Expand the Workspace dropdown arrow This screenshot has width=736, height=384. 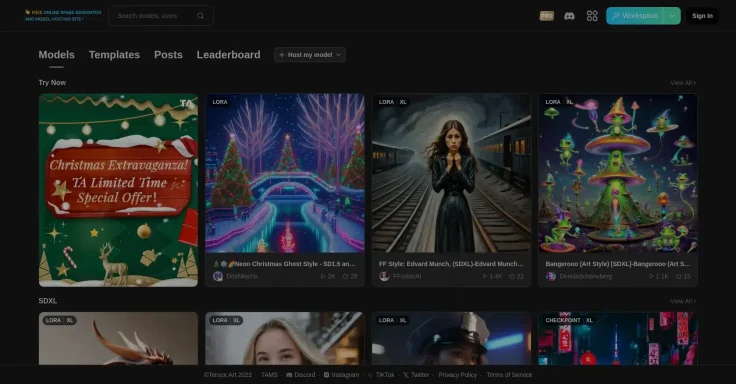[672, 16]
